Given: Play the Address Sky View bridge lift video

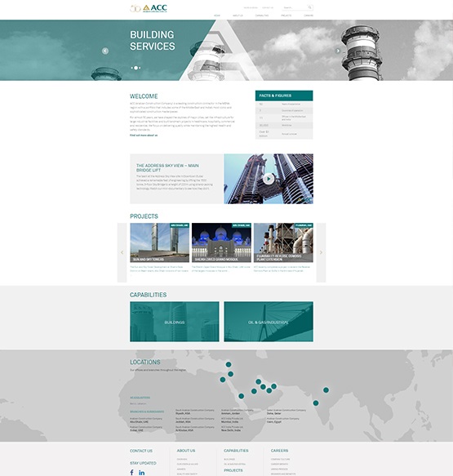Looking at the screenshot, I should tap(269, 179).
